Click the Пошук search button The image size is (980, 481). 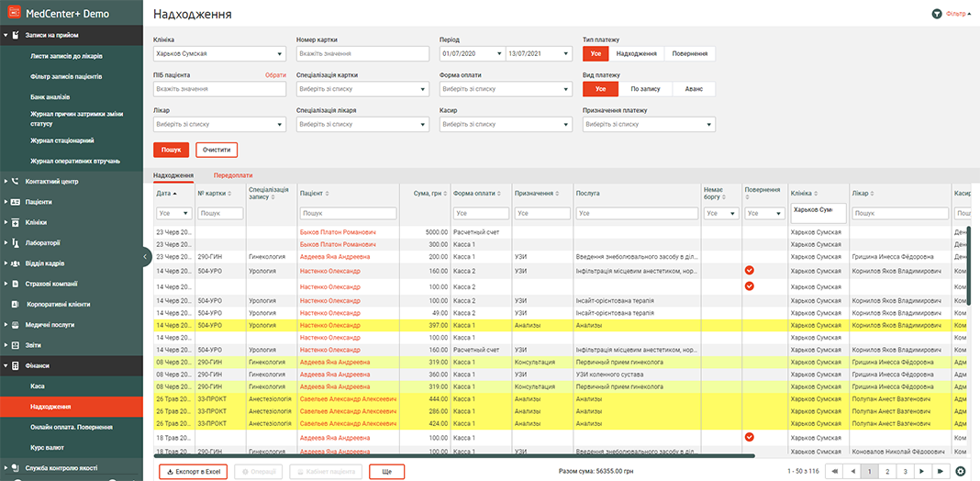(171, 150)
